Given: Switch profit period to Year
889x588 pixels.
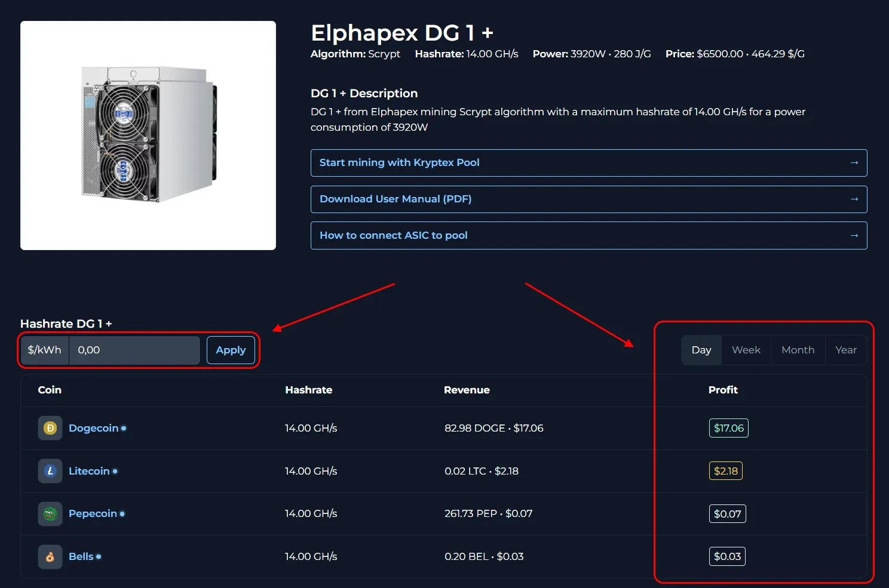Looking at the screenshot, I should click(845, 350).
